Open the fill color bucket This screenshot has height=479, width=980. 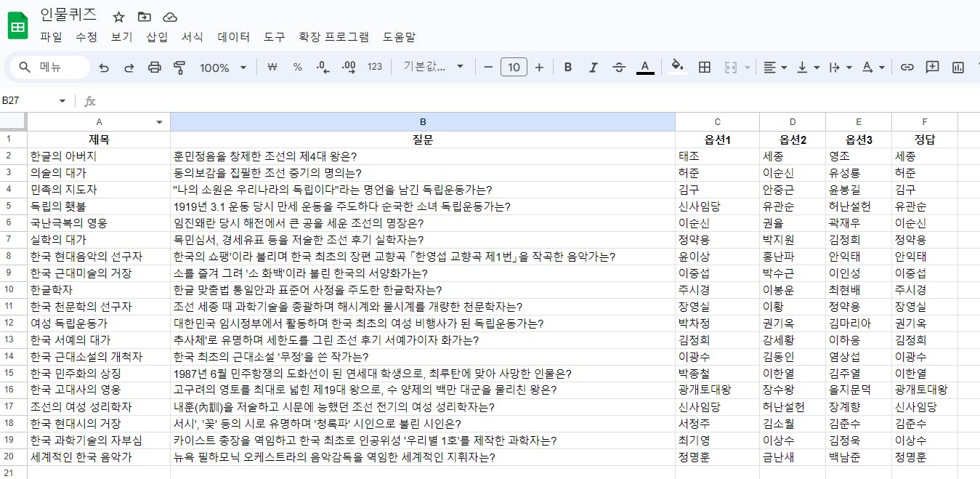tap(678, 67)
